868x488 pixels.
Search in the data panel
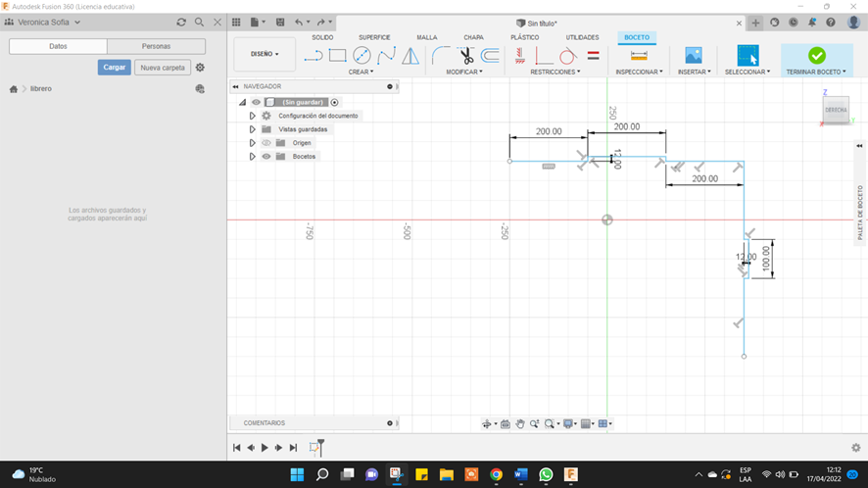[199, 23]
